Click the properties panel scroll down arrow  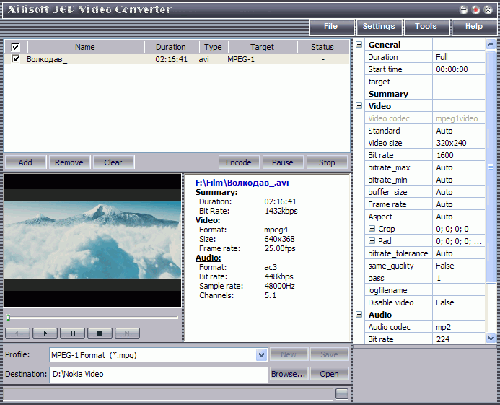pyautogui.click(x=491, y=338)
